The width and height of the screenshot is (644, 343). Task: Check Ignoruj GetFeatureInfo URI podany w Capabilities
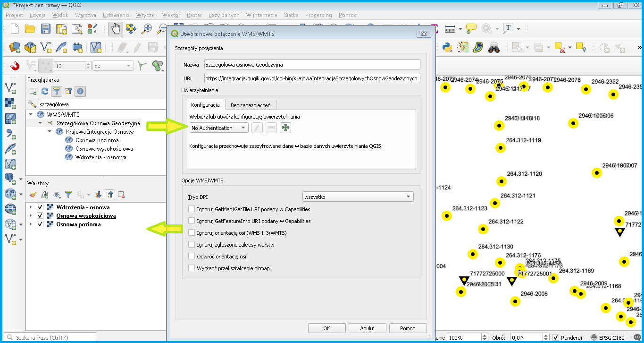[192, 221]
